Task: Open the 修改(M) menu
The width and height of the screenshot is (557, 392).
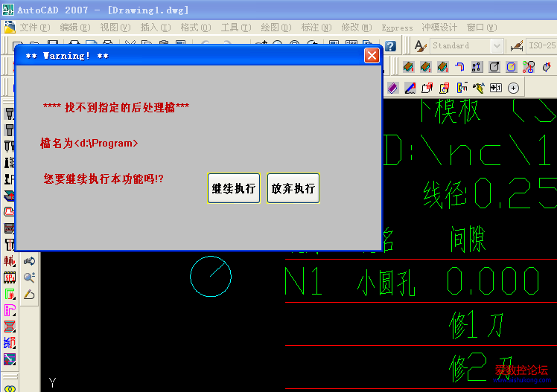Action: pos(357,28)
